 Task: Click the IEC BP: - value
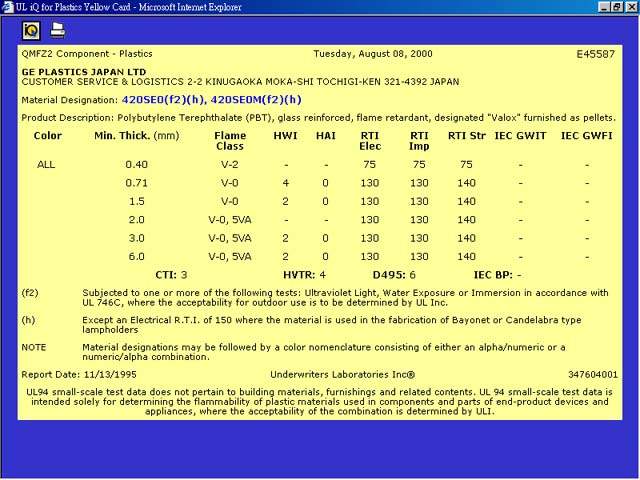498,275
